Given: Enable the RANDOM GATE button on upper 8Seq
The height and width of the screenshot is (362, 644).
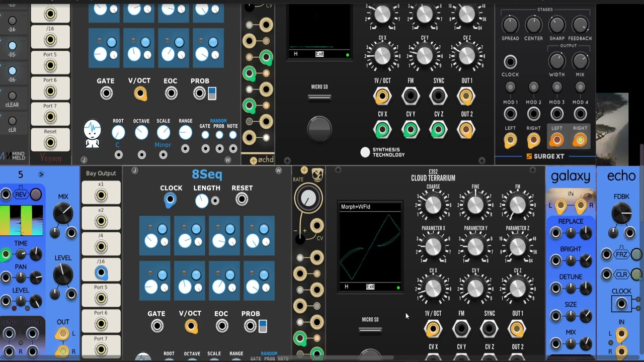Looking at the screenshot, I should click(x=205, y=135).
